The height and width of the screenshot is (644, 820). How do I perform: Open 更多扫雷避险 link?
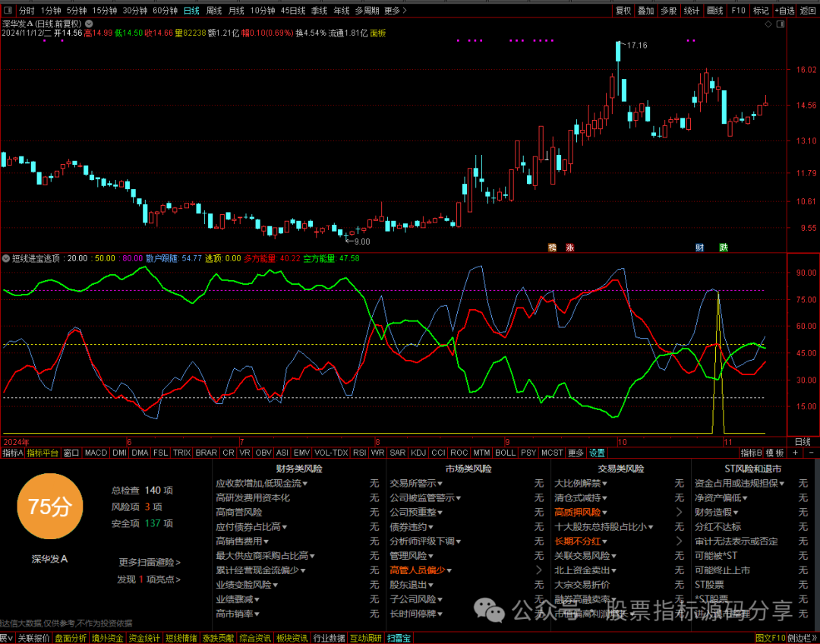(150, 563)
